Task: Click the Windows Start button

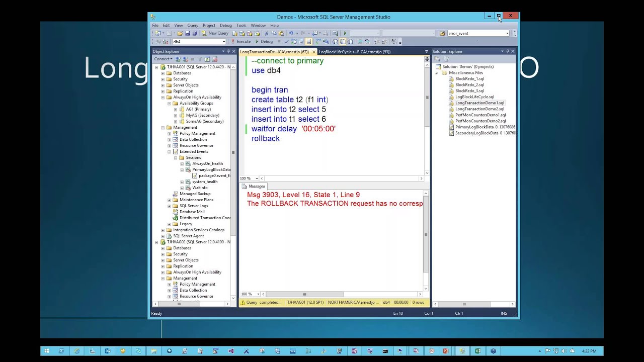Action: tap(47, 351)
